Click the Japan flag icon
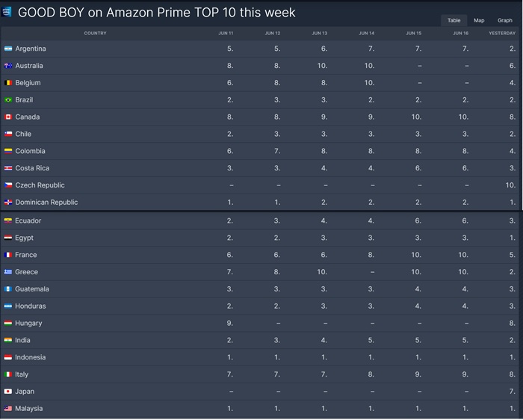This screenshot has height=420, width=523. click(8, 392)
